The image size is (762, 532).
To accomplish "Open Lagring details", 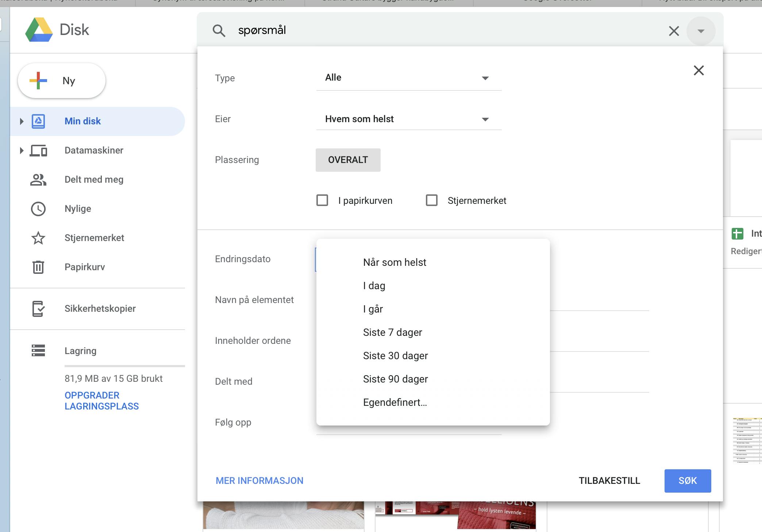I will (80, 351).
